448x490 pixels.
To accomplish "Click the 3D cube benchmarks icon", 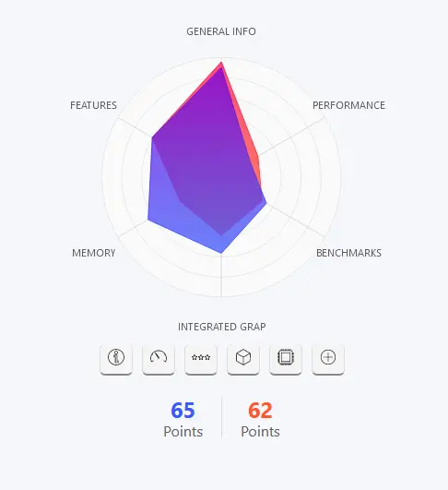I will point(243,358).
